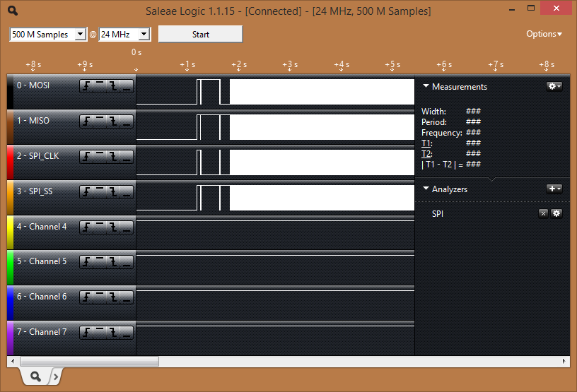
Task: Click the Width measurement label
Action: (433, 111)
